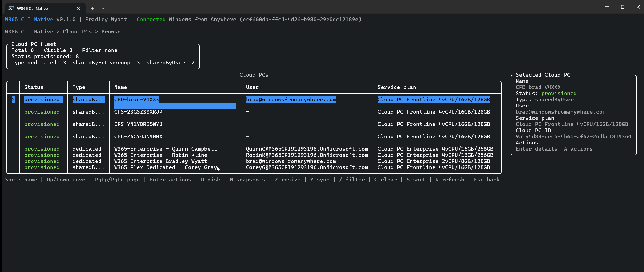Click QuinnC@M365CPI91293196.OnMicrosoft.com user cell
The image size is (644, 272).
307,149
